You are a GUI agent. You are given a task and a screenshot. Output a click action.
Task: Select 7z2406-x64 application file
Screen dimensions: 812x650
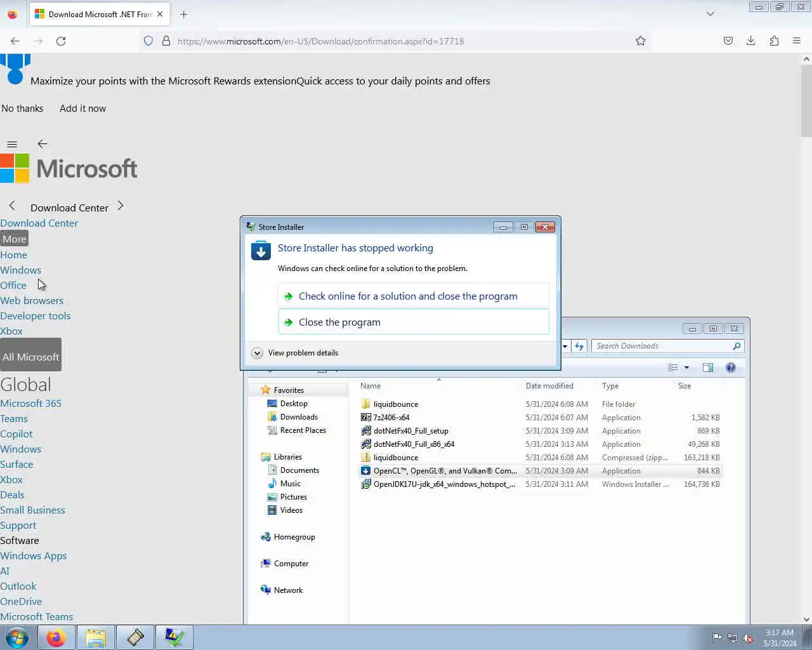point(540,418)
